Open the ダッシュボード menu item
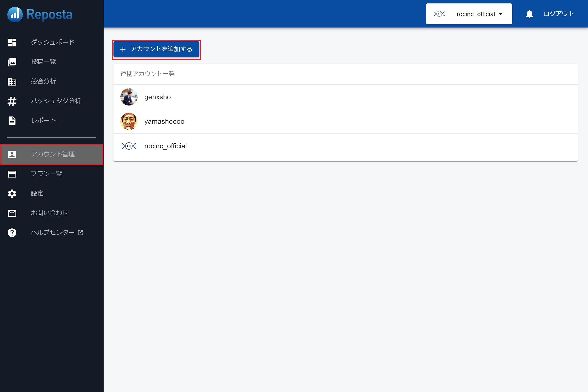The width and height of the screenshot is (588, 392). tap(52, 42)
